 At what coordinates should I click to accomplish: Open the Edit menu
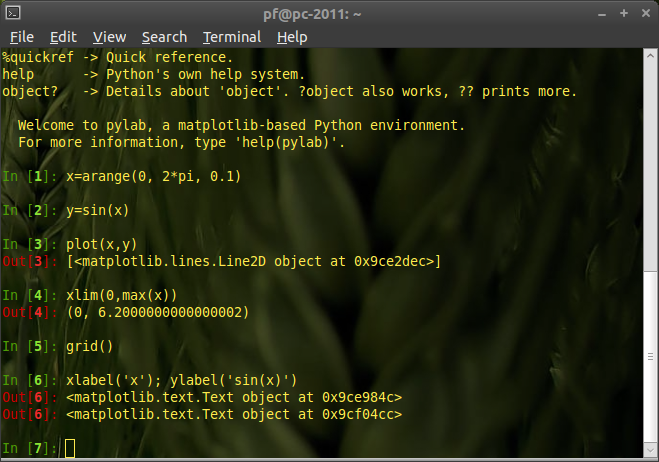point(63,37)
